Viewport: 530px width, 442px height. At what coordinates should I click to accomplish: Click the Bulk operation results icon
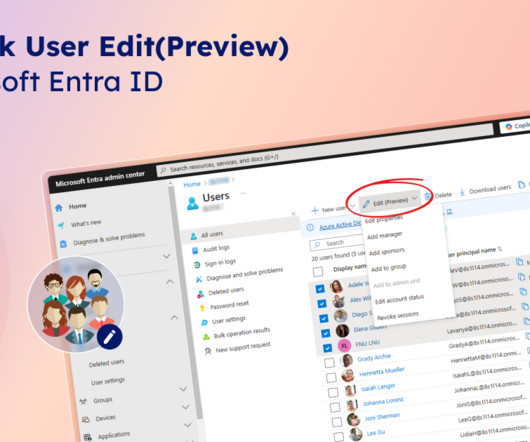click(x=206, y=337)
